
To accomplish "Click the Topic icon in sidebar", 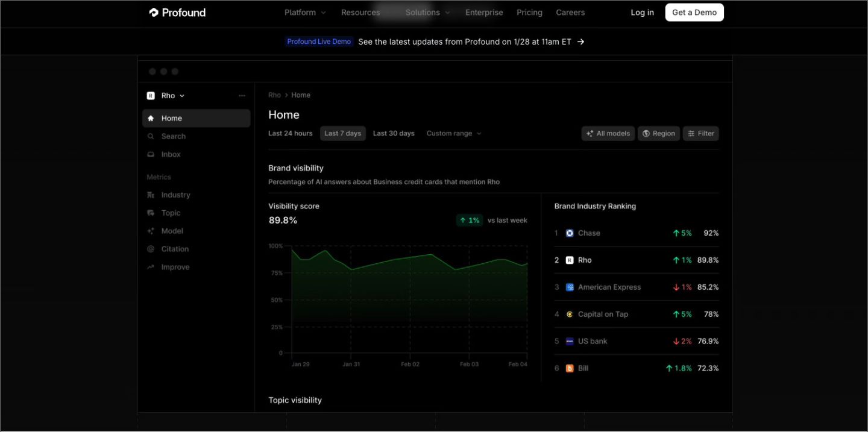I will [x=151, y=213].
